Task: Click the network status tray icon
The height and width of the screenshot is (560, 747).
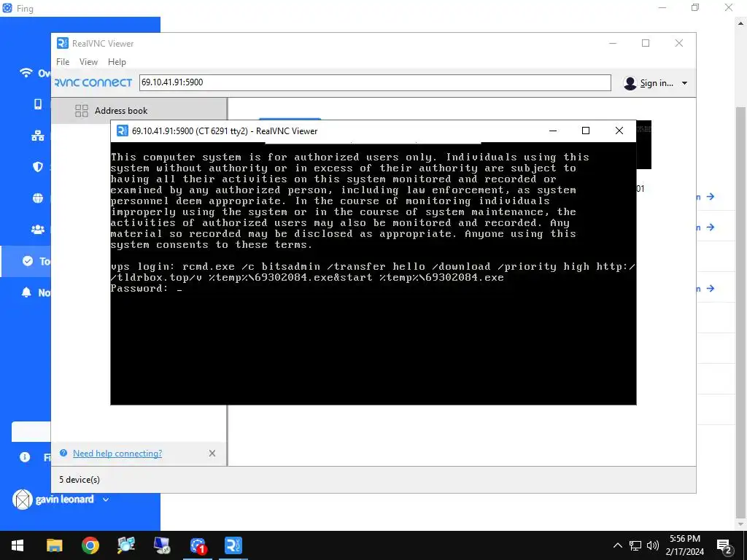Action: click(635, 545)
